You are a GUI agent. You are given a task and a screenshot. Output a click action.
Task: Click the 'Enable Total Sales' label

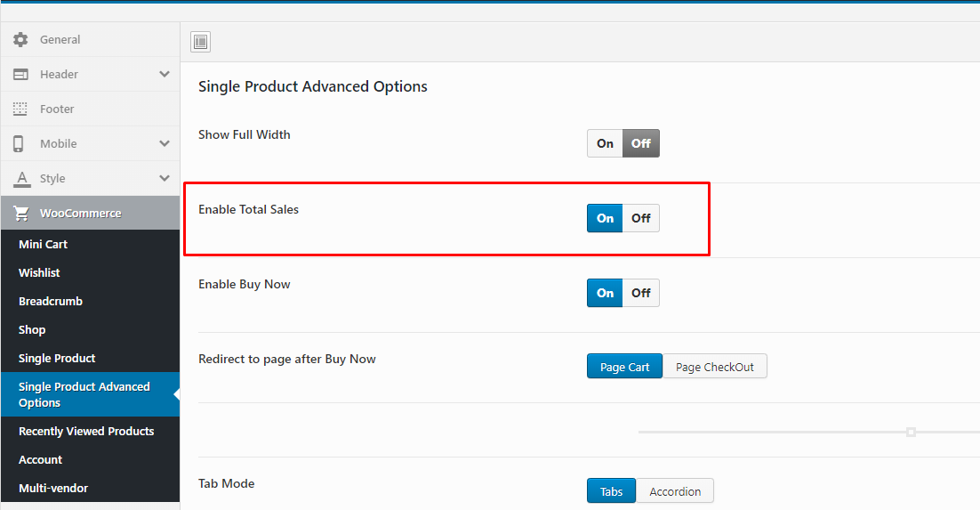click(x=248, y=210)
